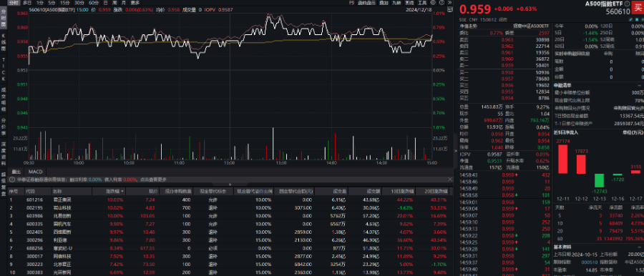Image resolution: width=644 pixels, height=276 pixels.
Task: Sort by 成交量 column header
Action: (x=331, y=192)
